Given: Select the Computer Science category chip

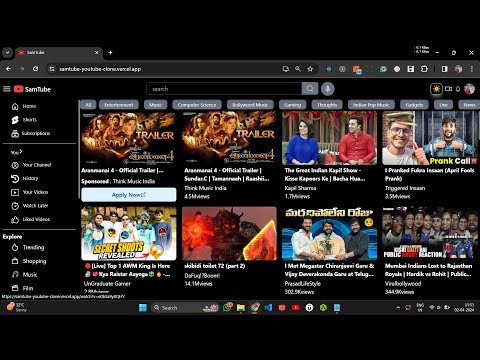Looking at the screenshot, I should click(197, 105).
